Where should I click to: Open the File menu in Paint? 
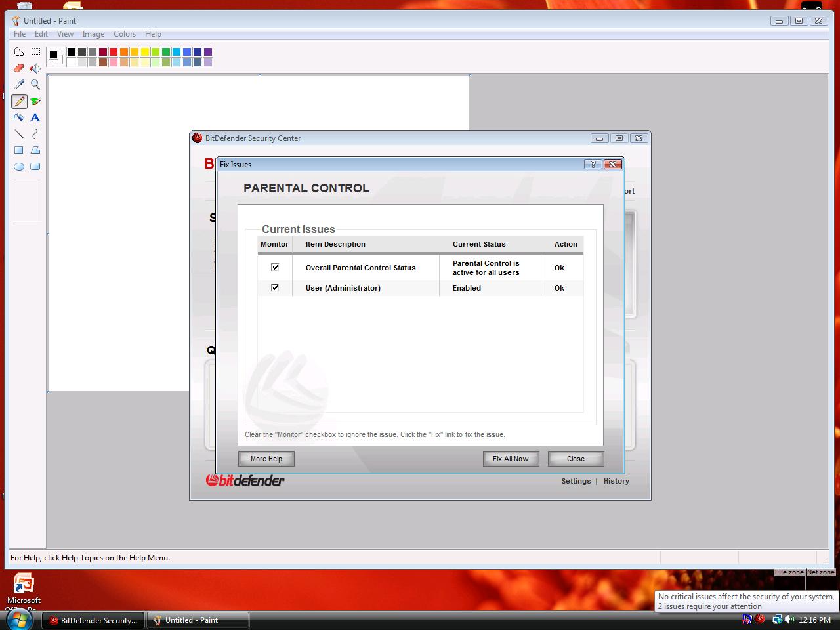click(20, 34)
